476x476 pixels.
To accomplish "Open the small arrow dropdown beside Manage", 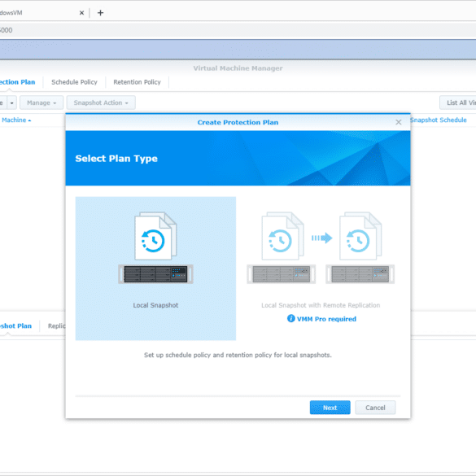I will pos(12,103).
